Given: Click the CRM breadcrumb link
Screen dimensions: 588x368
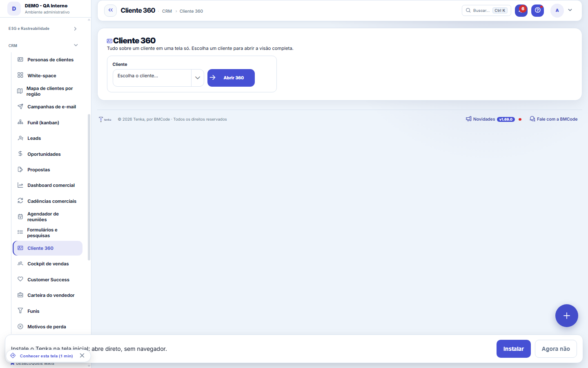Looking at the screenshot, I should point(167,11).
